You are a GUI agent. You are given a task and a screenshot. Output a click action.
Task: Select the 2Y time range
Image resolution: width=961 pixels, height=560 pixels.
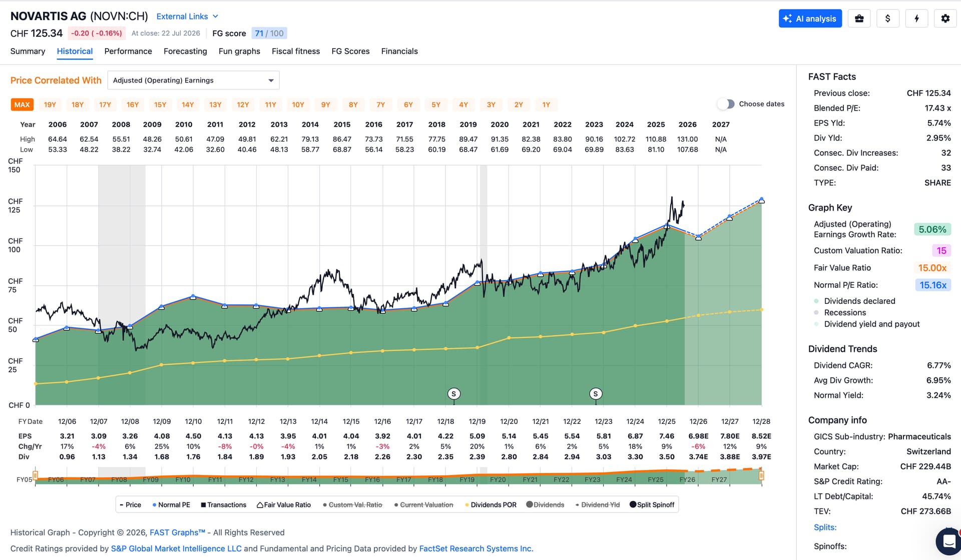tap(519, 105)
